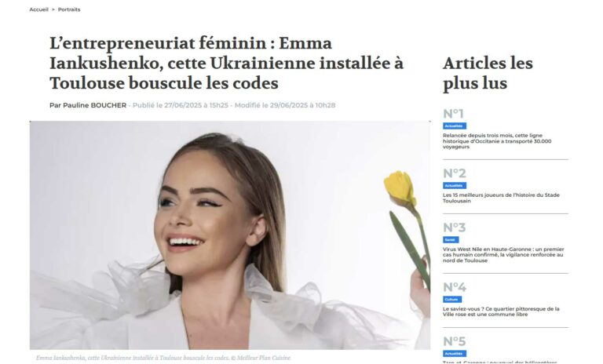This screenshot has width=603, height=364.
Task: Open the article about the historic Occitanie line
Action: click(497, 141)
